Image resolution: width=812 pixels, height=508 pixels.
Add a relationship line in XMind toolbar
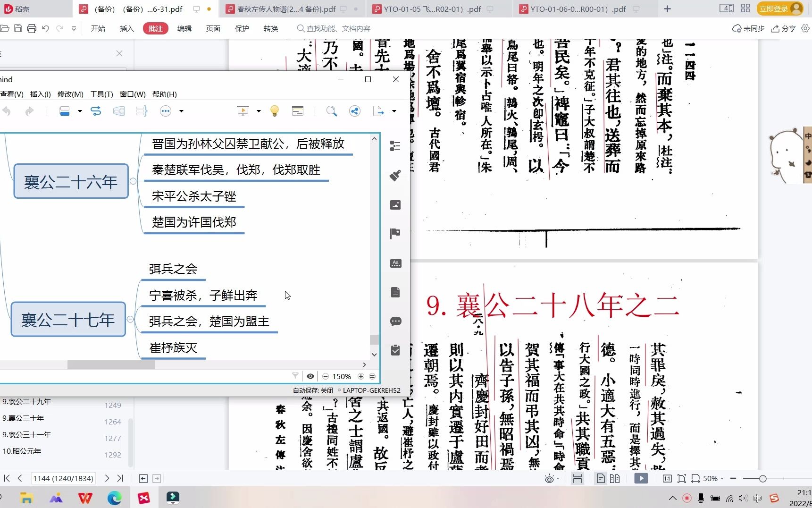pyautogui.click(x=96, y=111)
